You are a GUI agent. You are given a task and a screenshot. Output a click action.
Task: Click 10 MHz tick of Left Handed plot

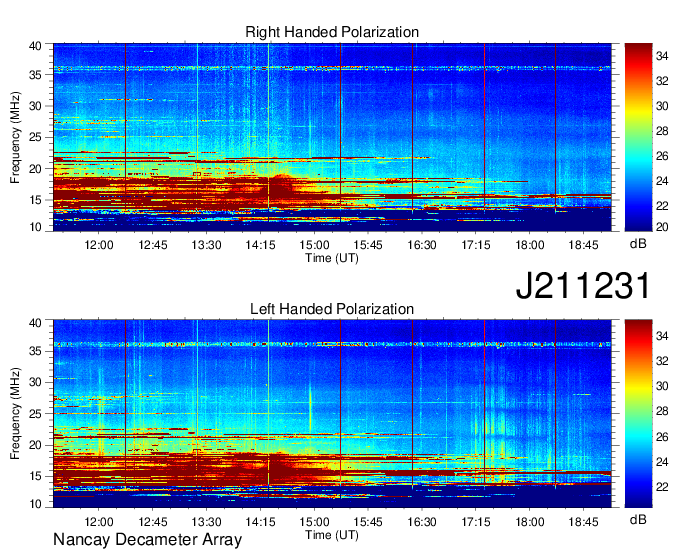[35, 504]
